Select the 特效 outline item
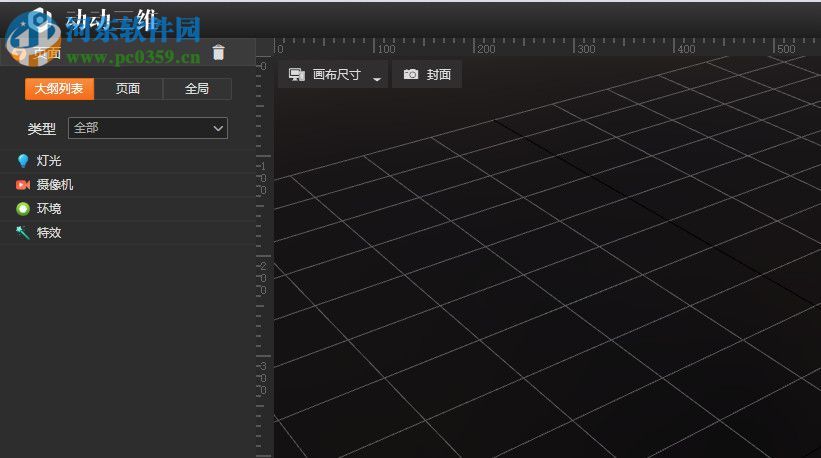This screenshot has height=458, width=821. 128,233
